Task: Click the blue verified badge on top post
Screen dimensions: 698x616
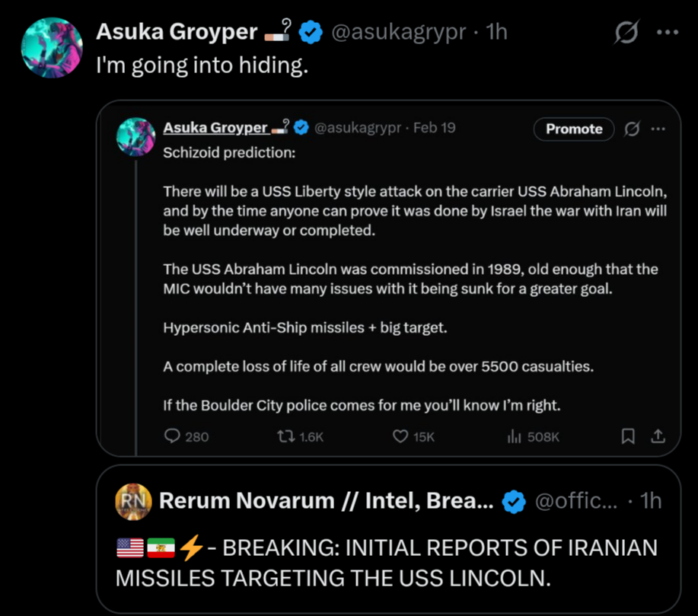Action: click(x=311, y=33)
